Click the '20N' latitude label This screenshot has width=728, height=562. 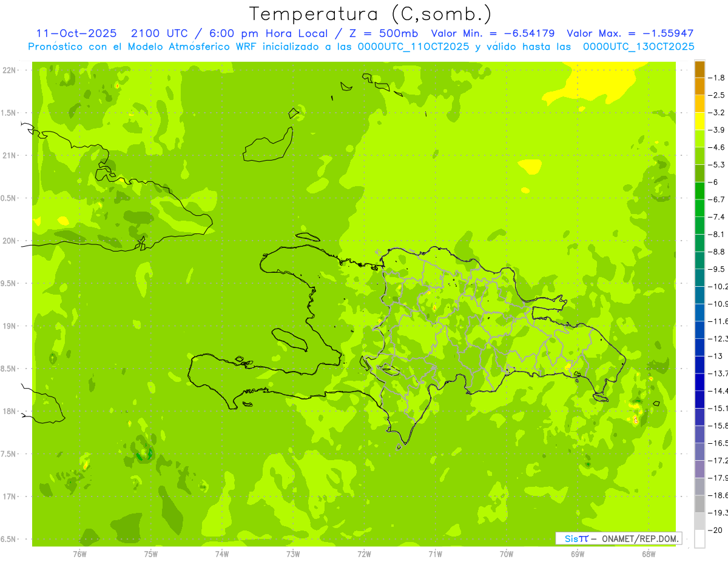[x=9, y=241]
